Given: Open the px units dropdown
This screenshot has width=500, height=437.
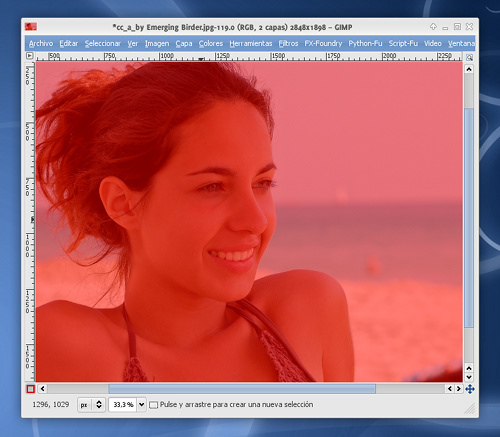Looking at the screenshot, I should (x=92, y=405).
